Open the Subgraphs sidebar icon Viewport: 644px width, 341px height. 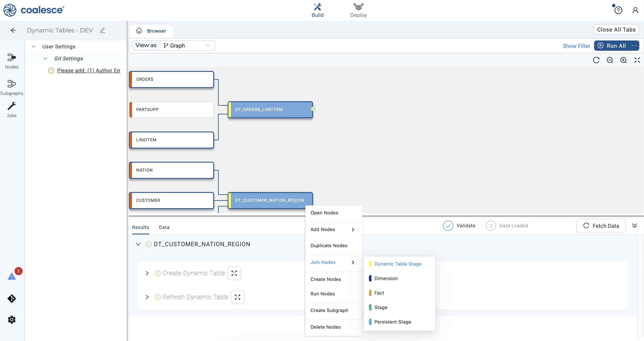(12, 84)
